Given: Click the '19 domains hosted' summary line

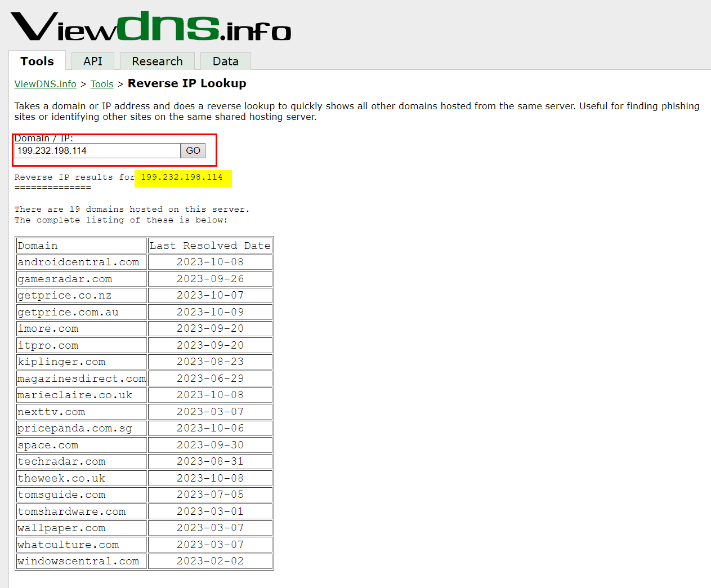Looking at the screenshot, I should 132,210.
